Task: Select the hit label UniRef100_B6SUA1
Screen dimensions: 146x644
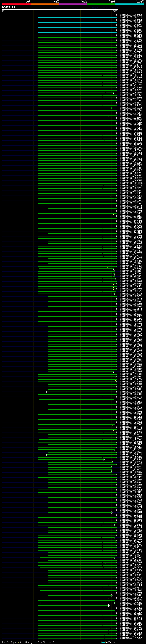Action: pyautogui.click(x=131, y=321)
